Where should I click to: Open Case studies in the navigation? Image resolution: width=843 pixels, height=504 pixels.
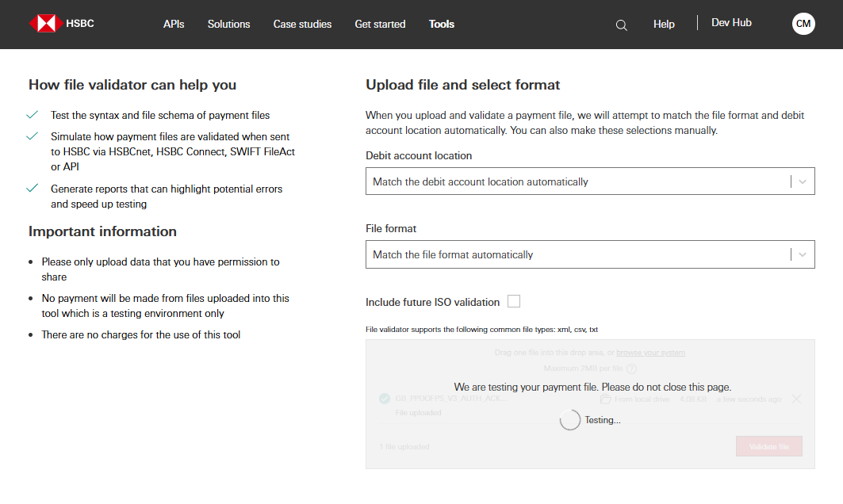point(302,24)
